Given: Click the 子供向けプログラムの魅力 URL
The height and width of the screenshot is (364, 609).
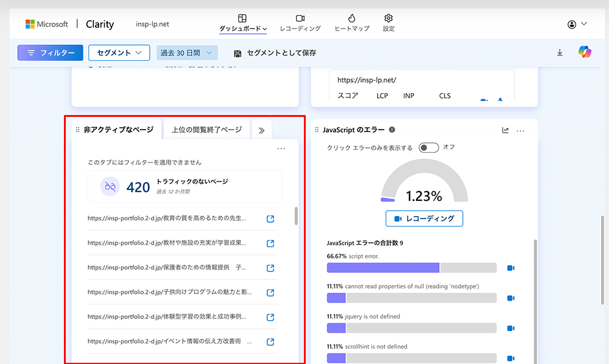Looking at the screenshot, I should pyautogui.click(x=170, y=292).
